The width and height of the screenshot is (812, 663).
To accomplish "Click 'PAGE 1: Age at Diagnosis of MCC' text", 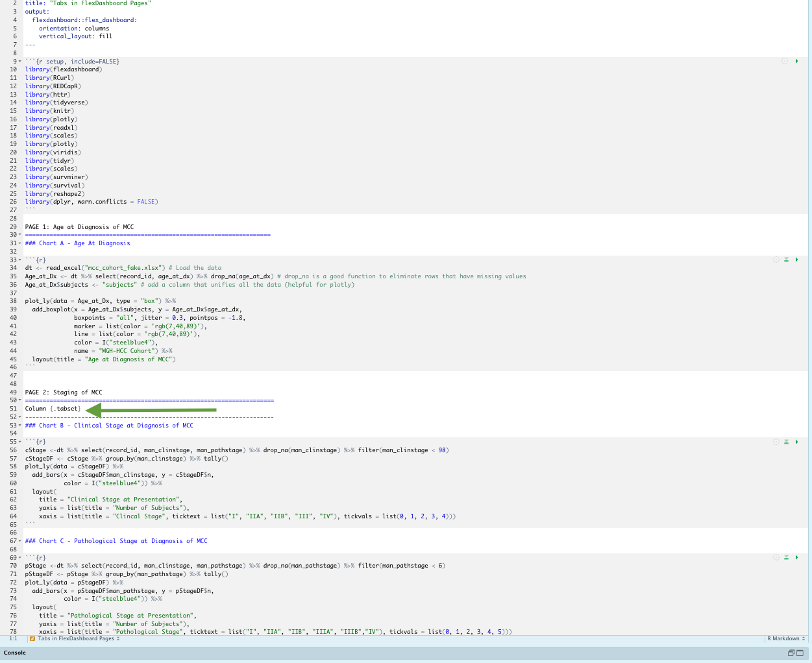I will pyautogui.click(x=79, y=227).
